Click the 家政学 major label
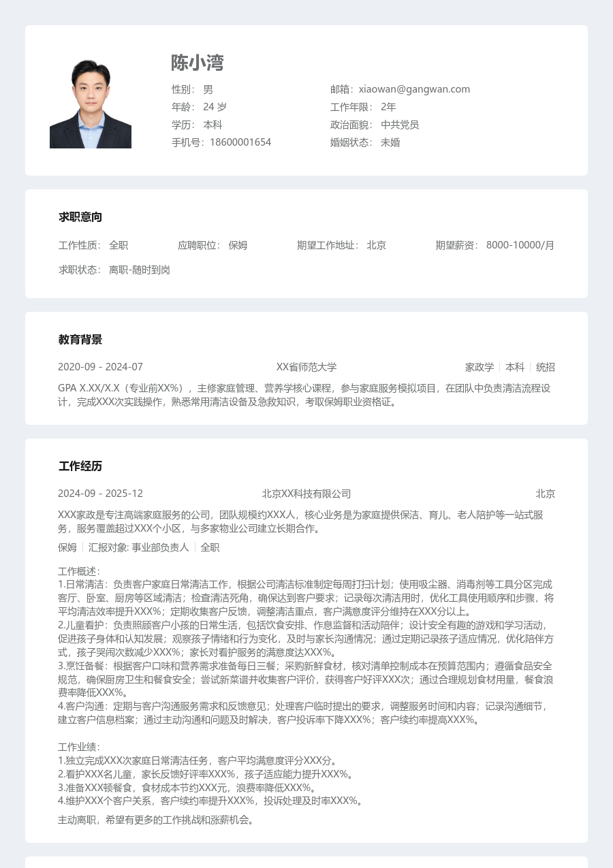Screen dimensions: 613x868 click(480, 367)
